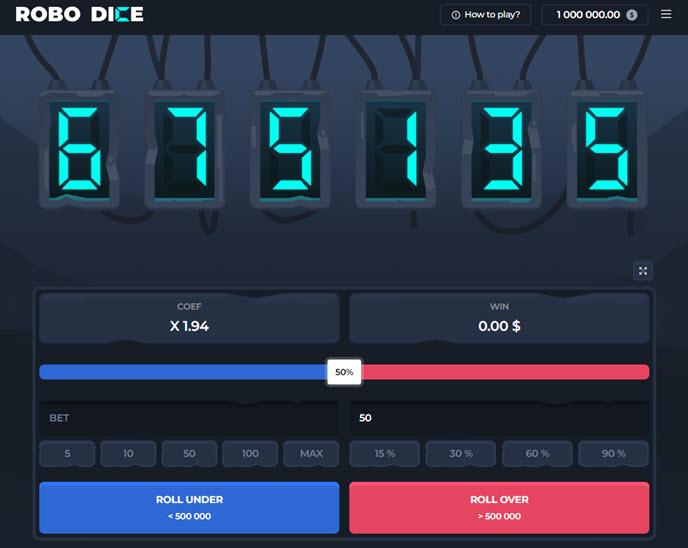Click the blue part of the chance slider

[180, 372]
